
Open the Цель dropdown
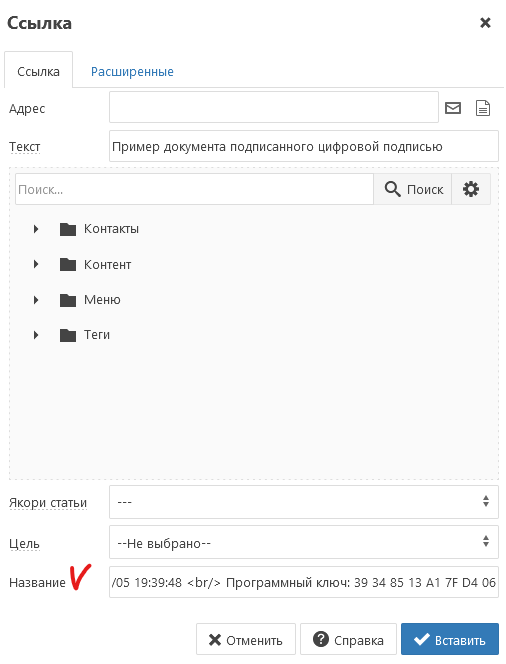(304, 542)
